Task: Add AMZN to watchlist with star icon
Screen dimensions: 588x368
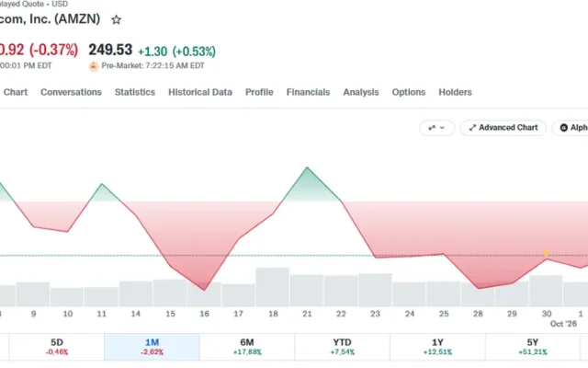Action: point(117,19)
